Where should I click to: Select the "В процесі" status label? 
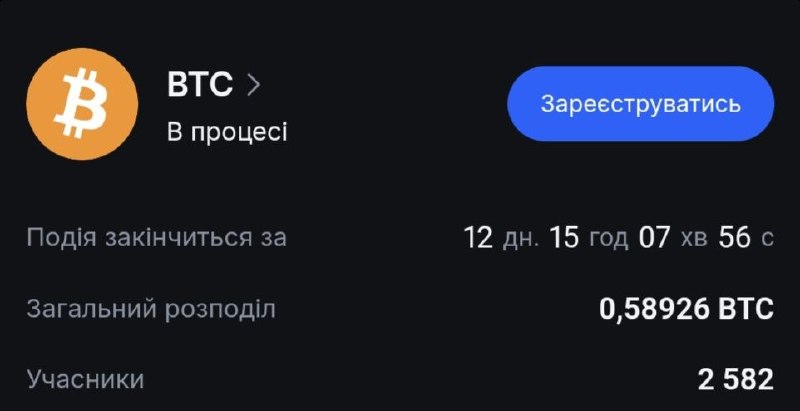(x=227, y=132)
